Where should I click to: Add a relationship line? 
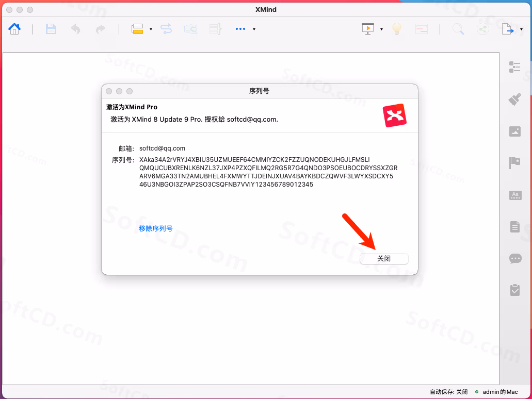(x=166, y=29)
